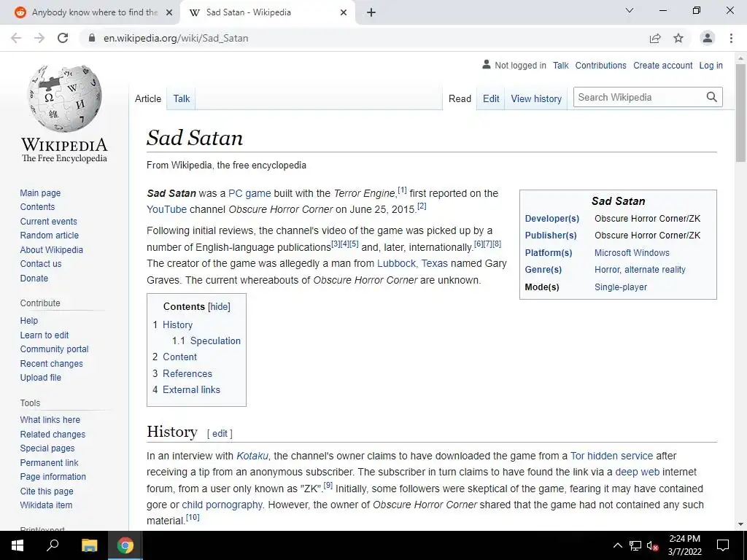Click the share page icon

coord(655,38)
